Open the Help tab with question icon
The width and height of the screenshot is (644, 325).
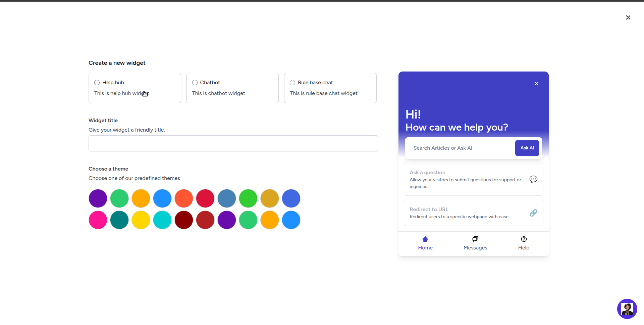523,243
